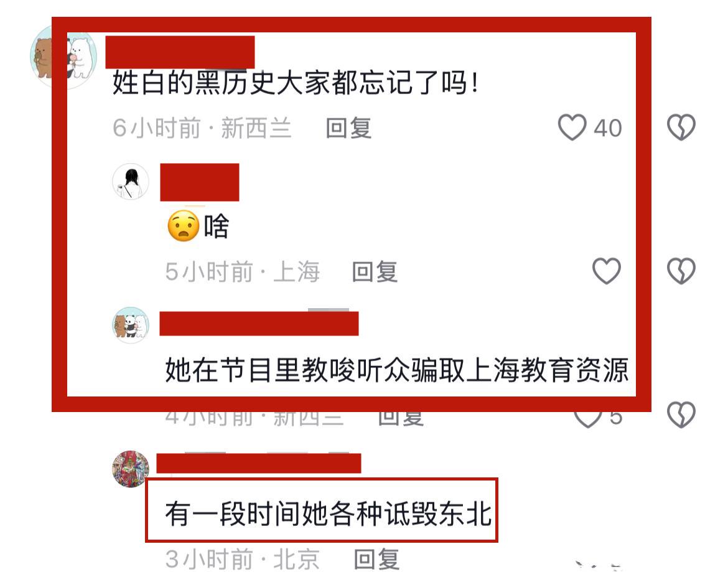Viewport: 728px width, 572px height.
Task: Reply to the 5小时前 上海 comment
Action: (x=375, y=271)
